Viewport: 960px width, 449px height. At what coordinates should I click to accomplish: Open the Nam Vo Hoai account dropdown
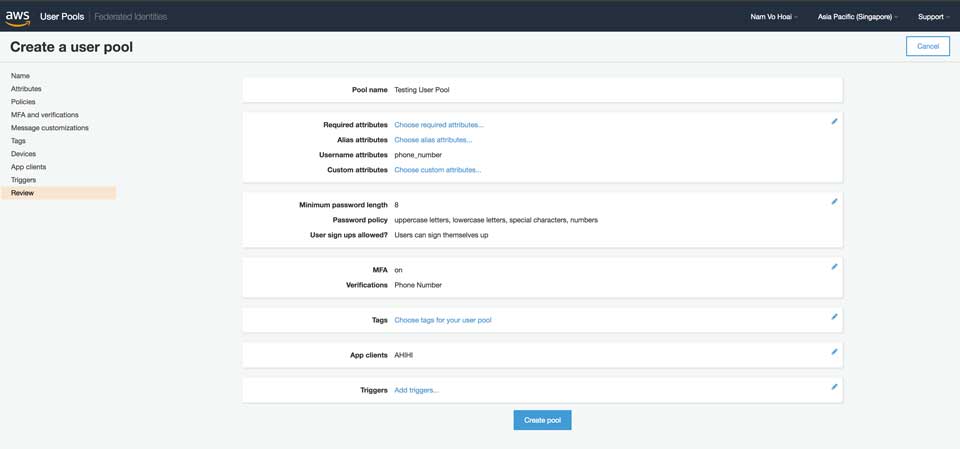click(x=774, y=17)
